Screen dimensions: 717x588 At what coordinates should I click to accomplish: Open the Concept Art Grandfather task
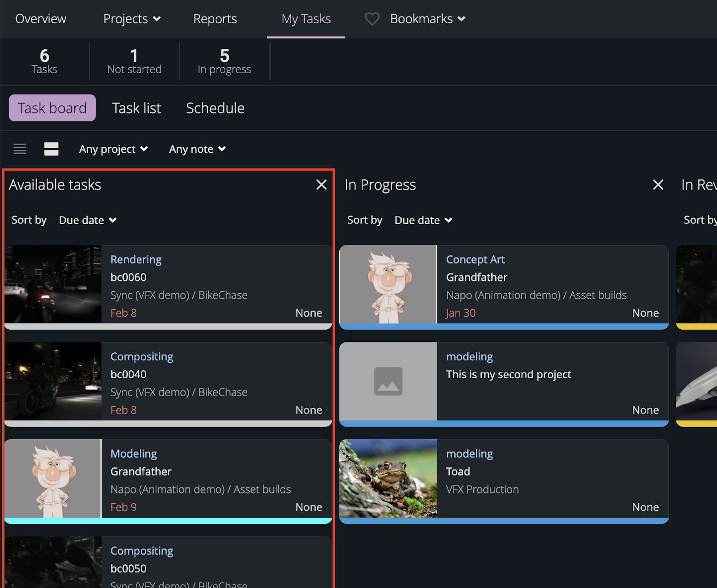pyautogui.click(x=475, y=259)
